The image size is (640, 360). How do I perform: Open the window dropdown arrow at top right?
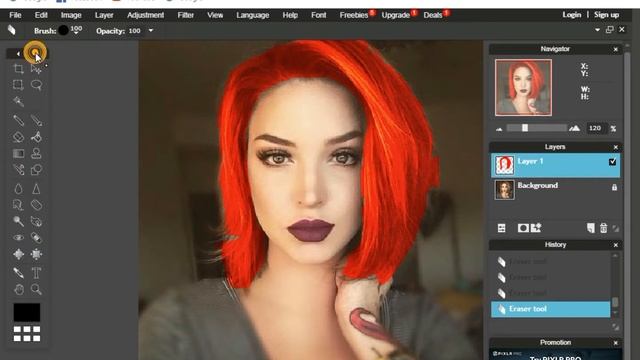click(597, 30)
